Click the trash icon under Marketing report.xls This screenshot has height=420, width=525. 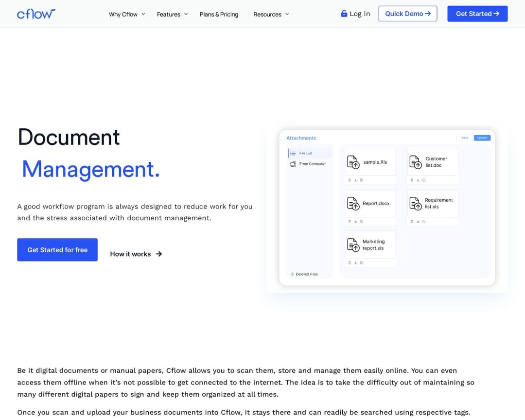tap(350, 263)
